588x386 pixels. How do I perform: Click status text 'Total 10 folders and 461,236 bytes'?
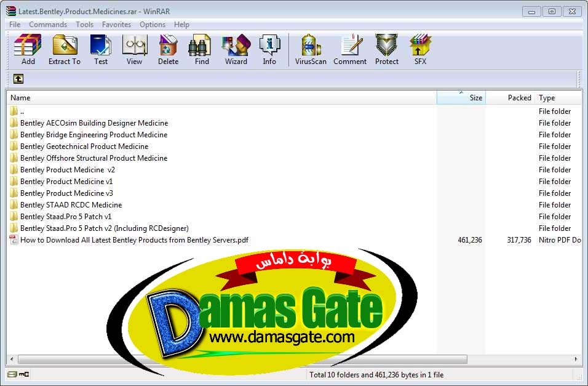[376, 375]
